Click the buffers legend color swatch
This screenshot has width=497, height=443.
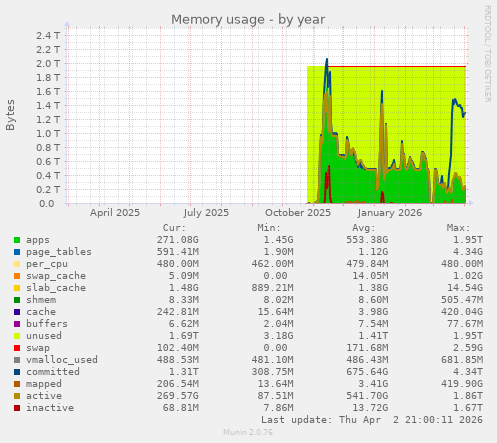pos(17,324)
